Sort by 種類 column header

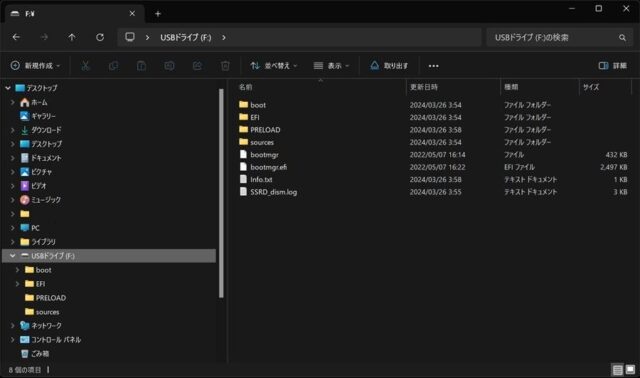pyautogui.click(x=511, y=87)
